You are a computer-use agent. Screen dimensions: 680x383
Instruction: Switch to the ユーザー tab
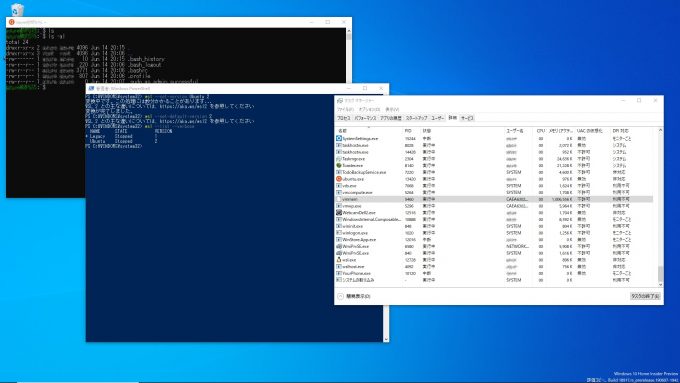437,118
